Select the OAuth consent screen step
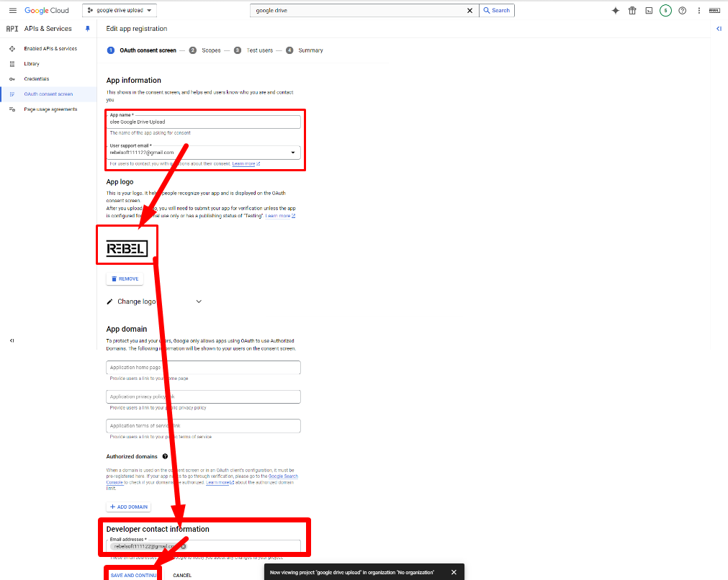 [x=142, y=50]
